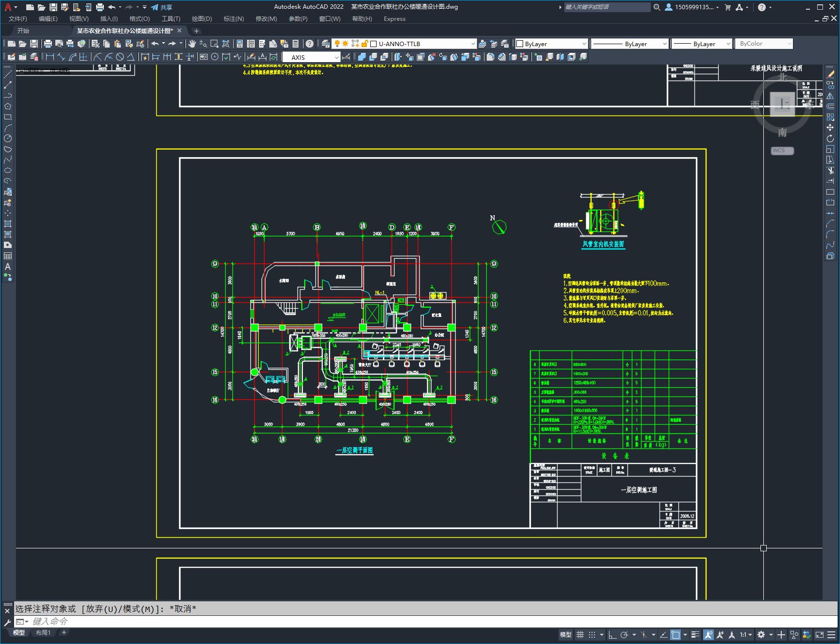Toggle lineweight display in status bar
The image size is (840, 644).
click(x=695, y=634)
